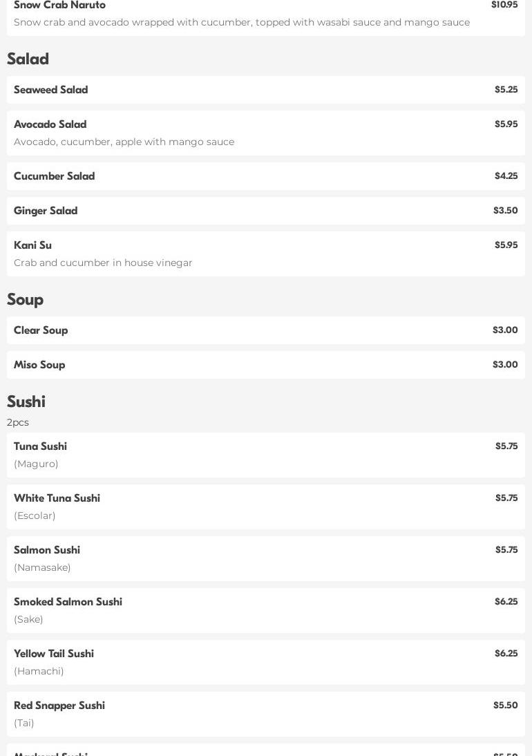Click the Salad section heading

tap(28, 59)
